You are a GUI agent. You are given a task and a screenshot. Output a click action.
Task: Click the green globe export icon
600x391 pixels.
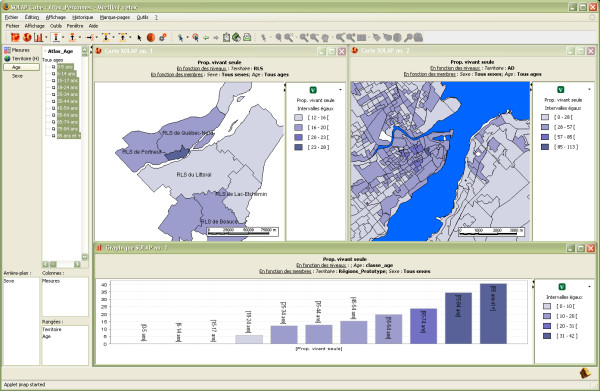pyautogui.click(x=236, y=37)
